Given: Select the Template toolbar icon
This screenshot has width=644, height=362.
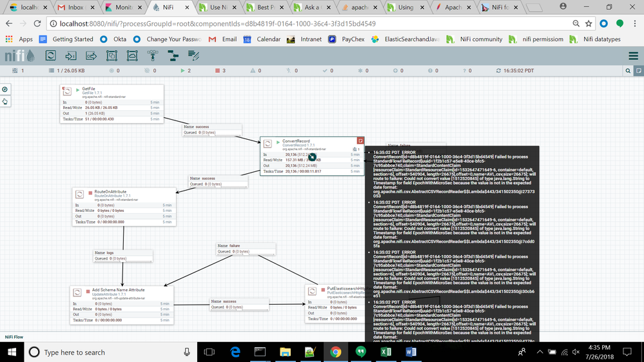Looking at the screenshot, I should point(173,56).
